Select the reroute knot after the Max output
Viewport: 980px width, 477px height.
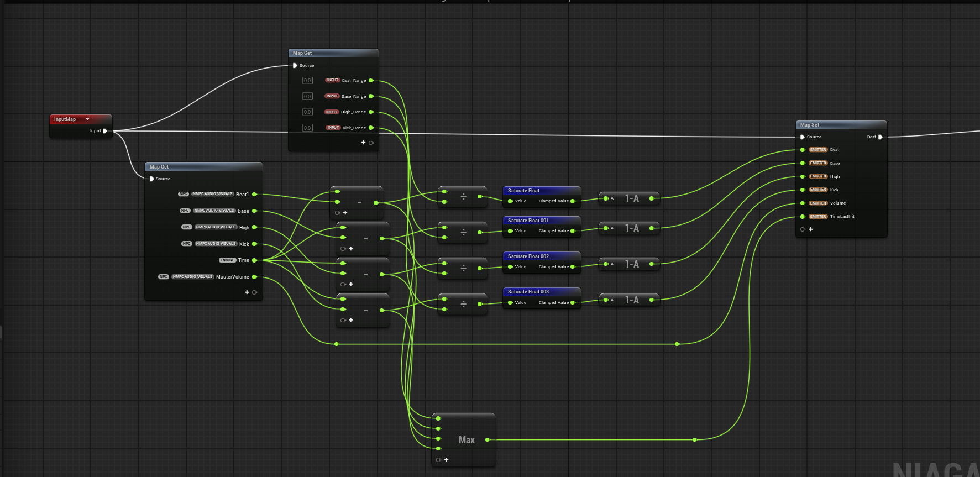(695, 440)
